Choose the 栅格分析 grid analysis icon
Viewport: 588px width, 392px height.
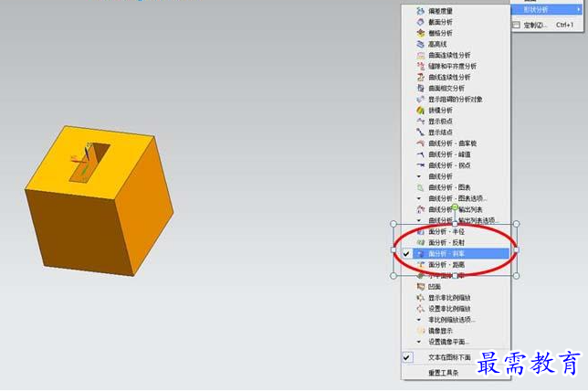[x=420, y=33]
